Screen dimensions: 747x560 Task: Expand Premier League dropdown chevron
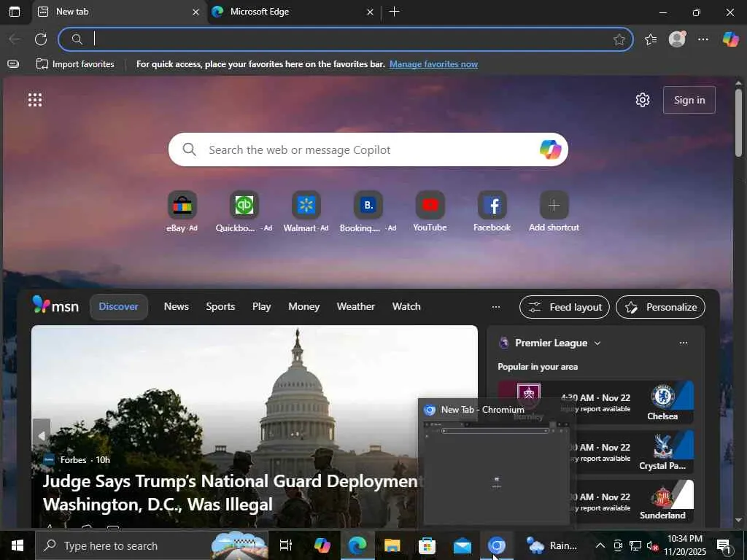tap(597, 343)
